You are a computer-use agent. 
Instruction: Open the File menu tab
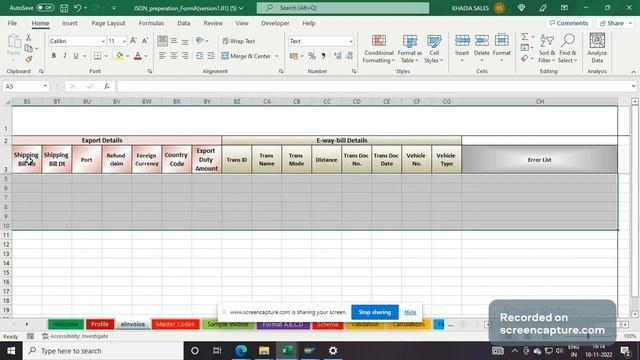(12, 23)
